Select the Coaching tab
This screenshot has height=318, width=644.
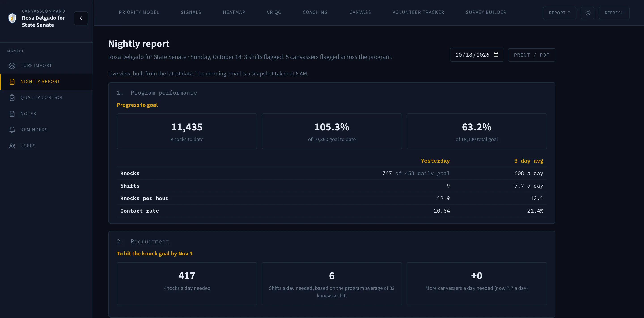pyautogui.click(x=315, y=12)
